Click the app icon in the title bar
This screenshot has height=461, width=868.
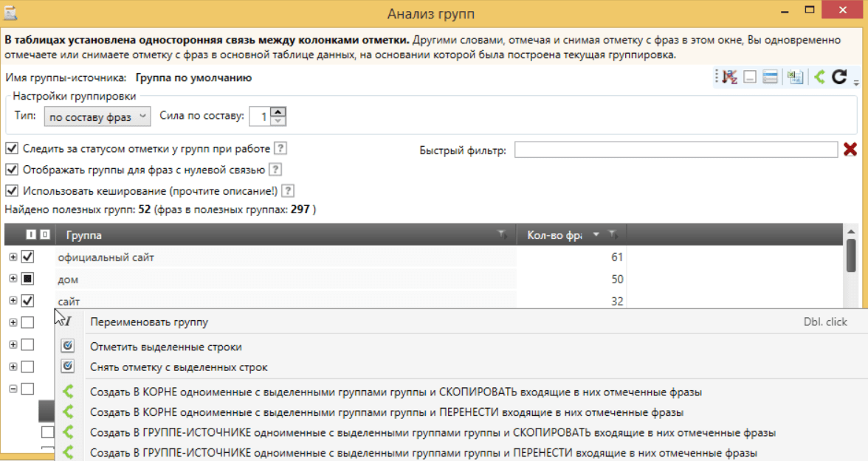(10, 13)
